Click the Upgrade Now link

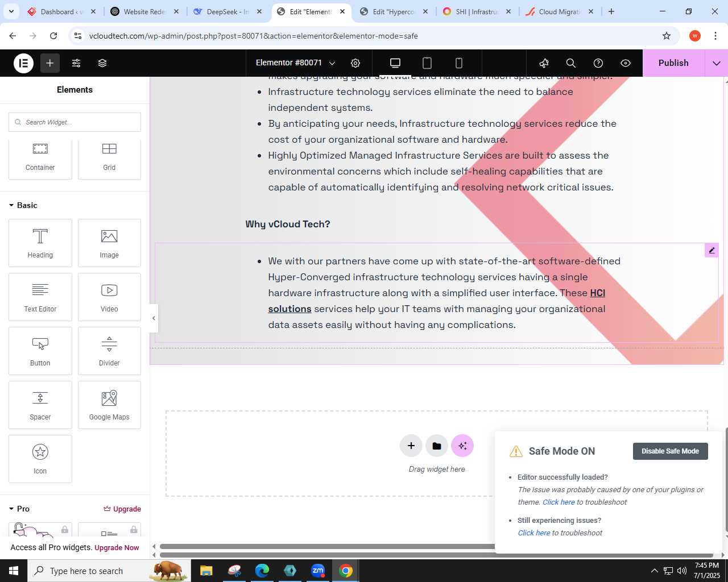coord(117,547)
